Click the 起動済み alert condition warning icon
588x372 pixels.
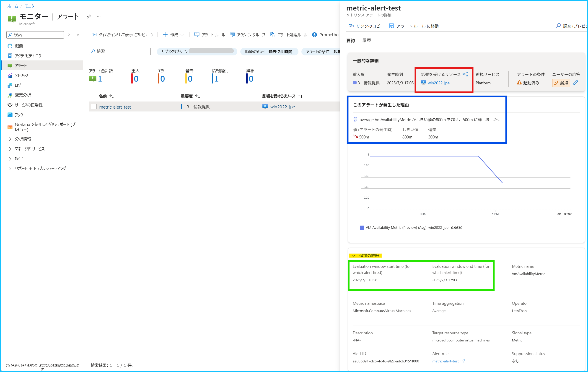tap(519, 83)
